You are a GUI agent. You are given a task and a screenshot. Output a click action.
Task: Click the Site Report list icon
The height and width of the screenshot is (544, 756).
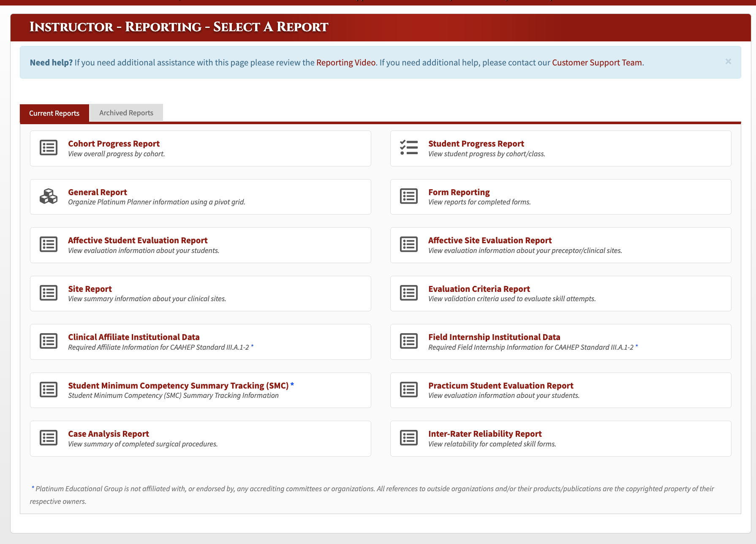[49, 293]
